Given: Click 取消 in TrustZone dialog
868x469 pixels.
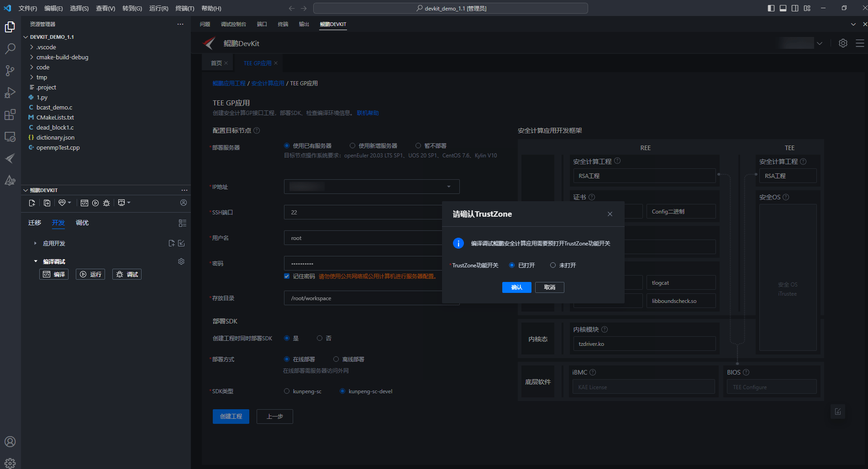Looking at the screenshot, I should point(550,287).
